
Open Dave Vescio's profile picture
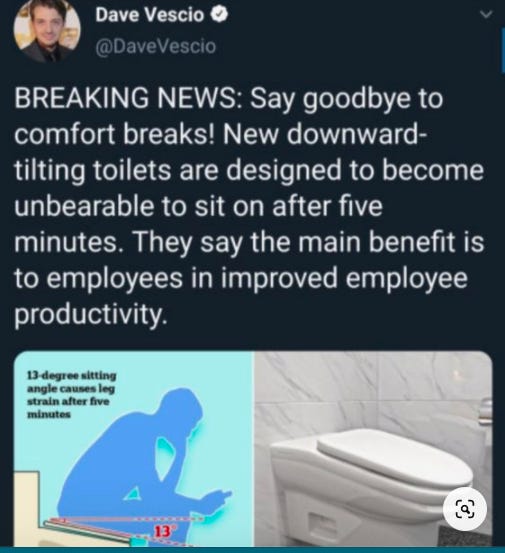[x=47, y=31]
